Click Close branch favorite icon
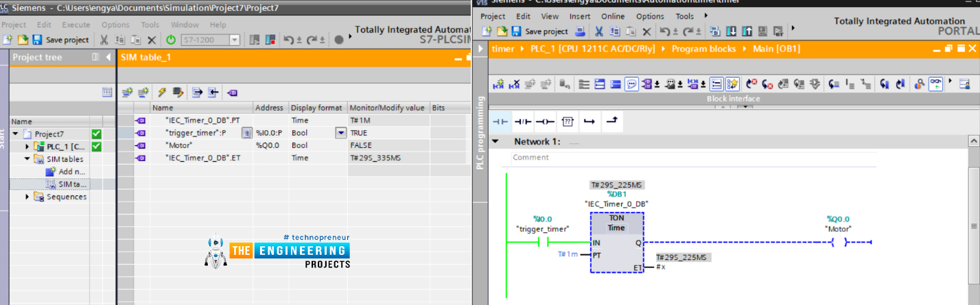 (x=611, y=121)
